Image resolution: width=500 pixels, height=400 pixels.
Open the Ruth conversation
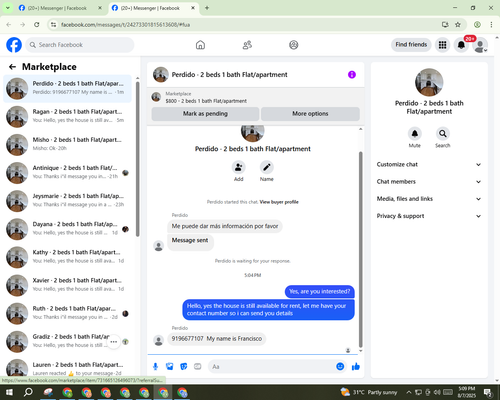pyautogui.click(x=67, y=313)
